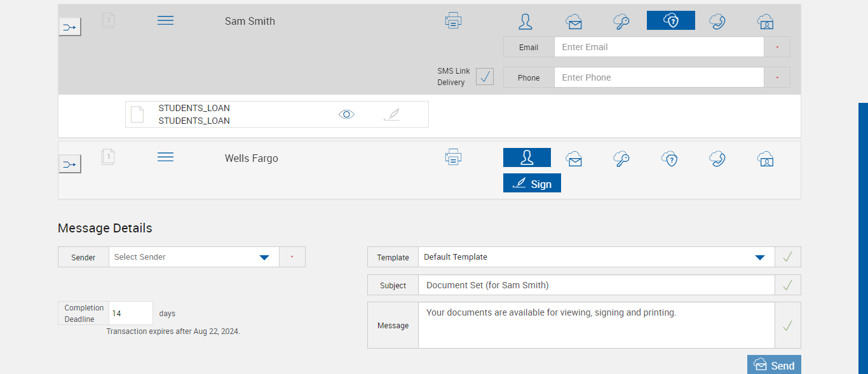Screen dimensions: 868x374
Task: Choose the cloud key icon for Sam Smith
Action: coord(621,22)
